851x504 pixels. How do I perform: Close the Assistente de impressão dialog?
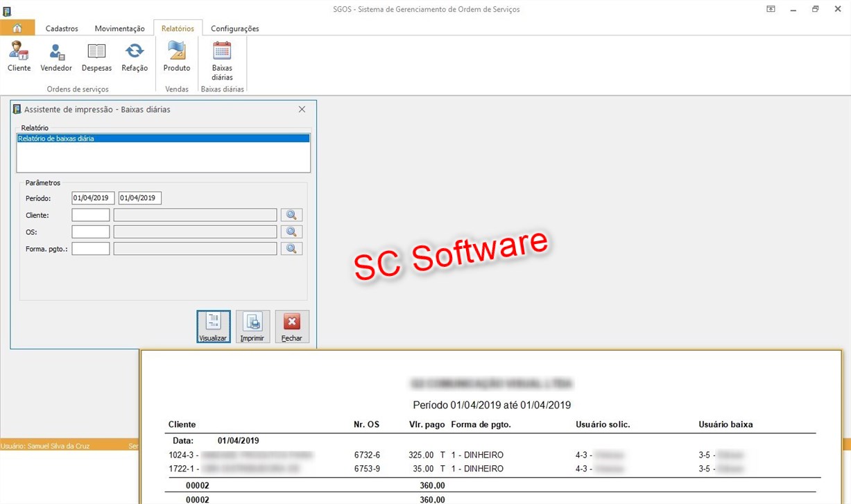302,110
